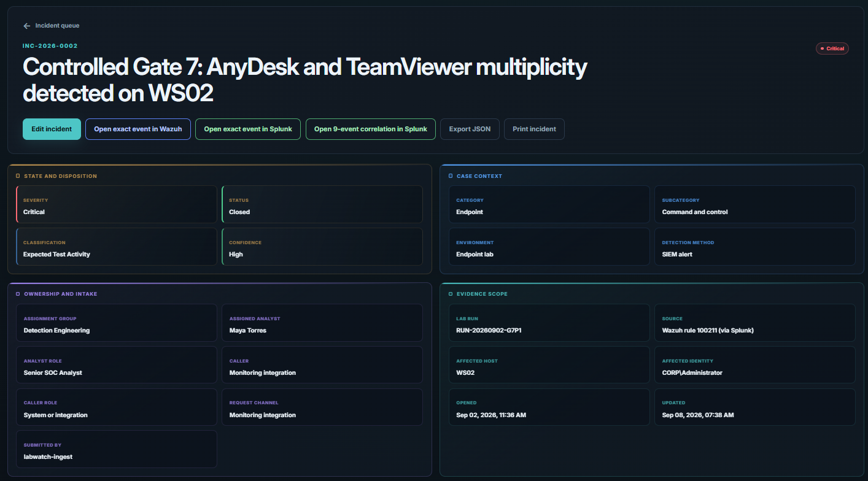The width and height of the screenshot is (868, 481).
Task: Click the back arrow icon beside Incident queue
Action: click(x=26, y=26)
